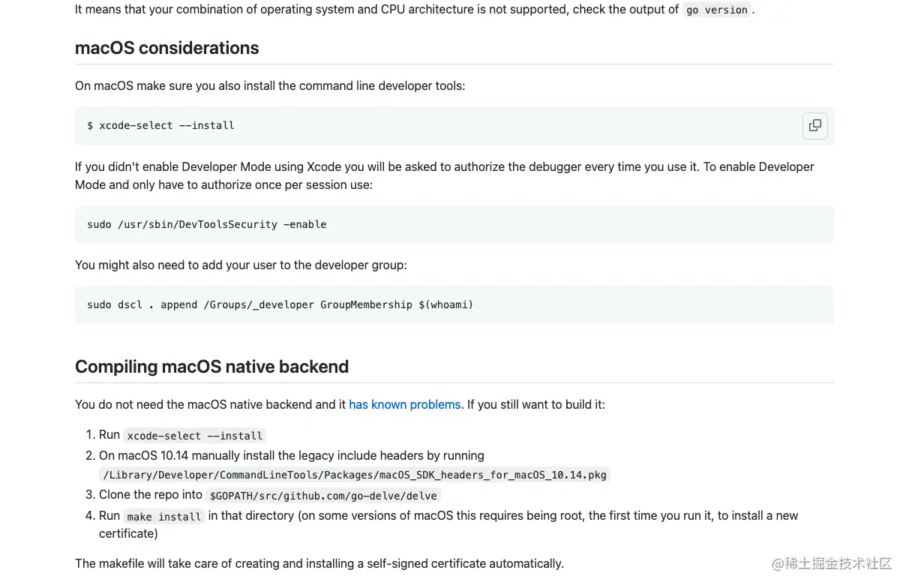Click the "add your user to the developer group" text

click(241, 265)
